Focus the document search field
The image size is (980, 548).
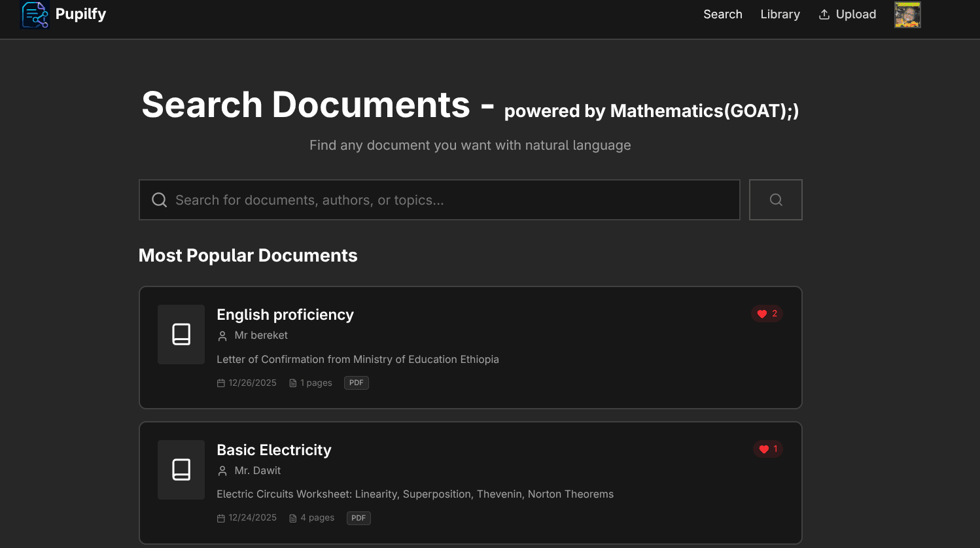click(440, 200)
